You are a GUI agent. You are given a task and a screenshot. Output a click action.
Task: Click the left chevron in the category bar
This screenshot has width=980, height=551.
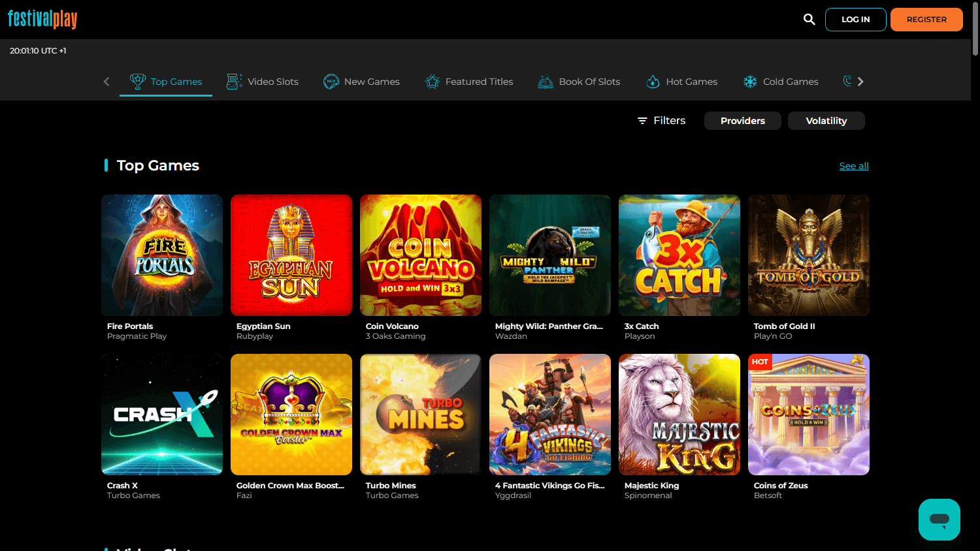point(106,81)
